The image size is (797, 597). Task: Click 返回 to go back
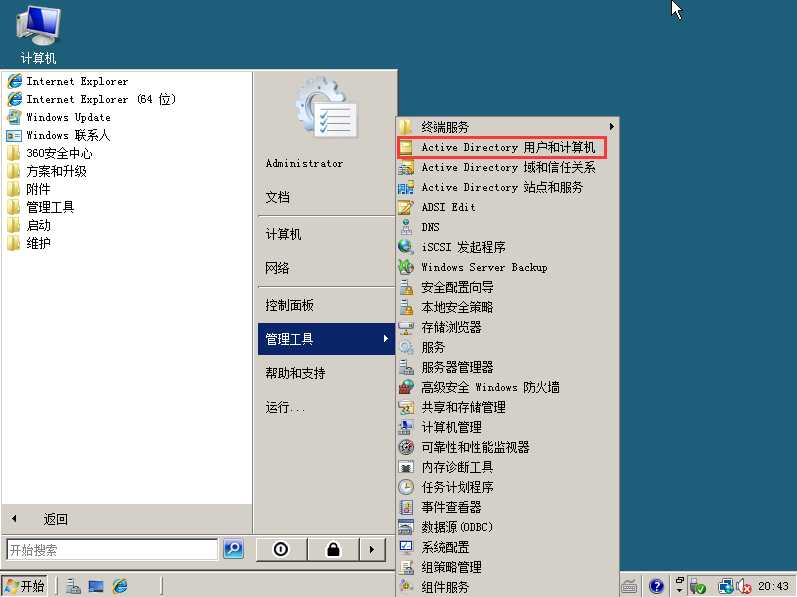(55, 519)
